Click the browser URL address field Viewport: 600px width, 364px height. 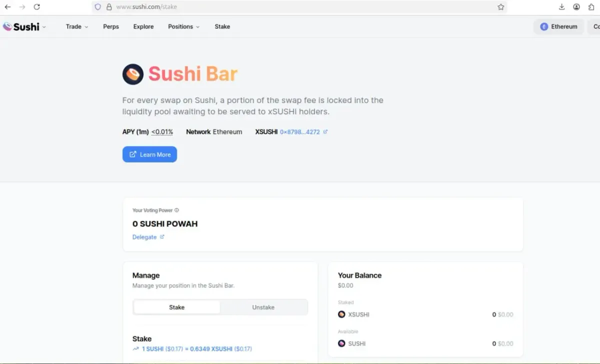point(300,7)
